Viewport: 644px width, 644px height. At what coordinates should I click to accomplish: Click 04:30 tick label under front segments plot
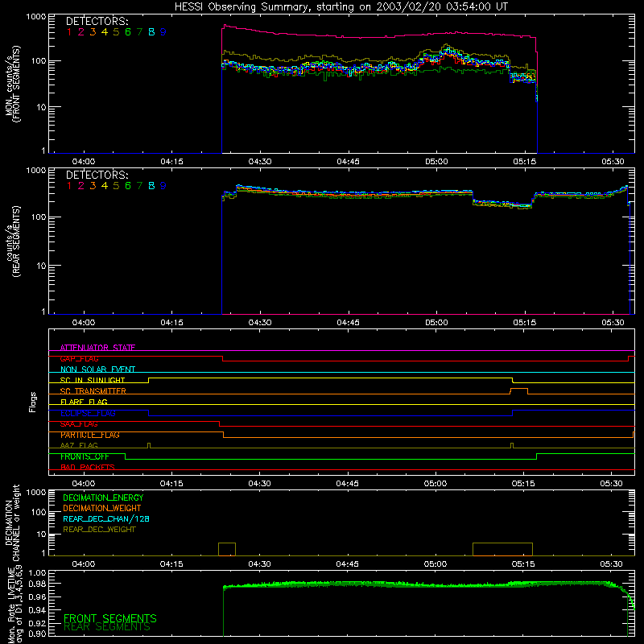click(x=260, y=162)
